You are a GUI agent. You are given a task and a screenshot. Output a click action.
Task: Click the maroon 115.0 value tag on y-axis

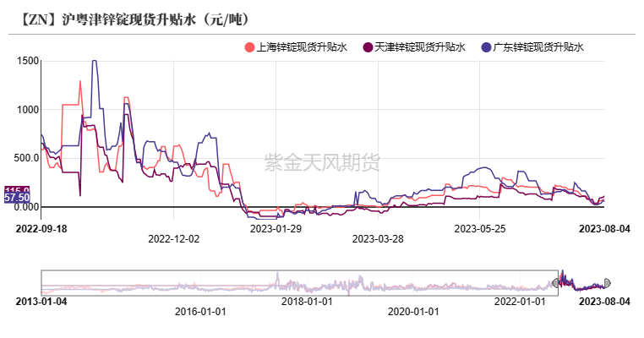tap(17, 190)
